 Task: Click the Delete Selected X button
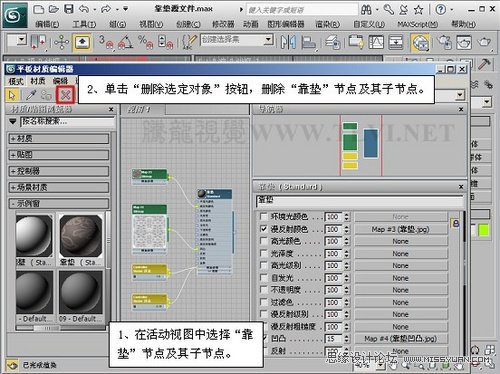pos(65,95)
